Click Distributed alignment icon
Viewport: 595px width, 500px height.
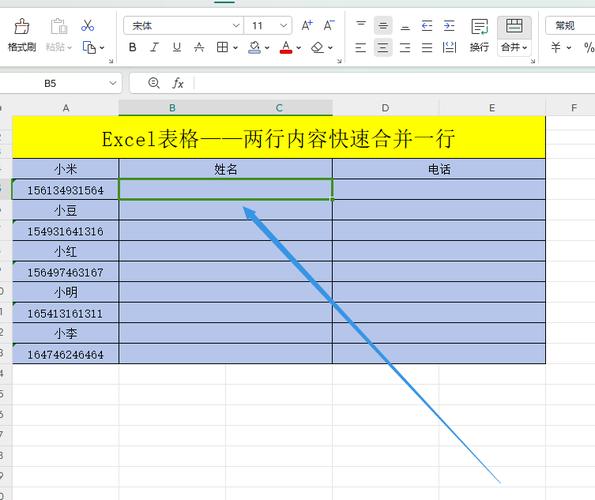449,47
